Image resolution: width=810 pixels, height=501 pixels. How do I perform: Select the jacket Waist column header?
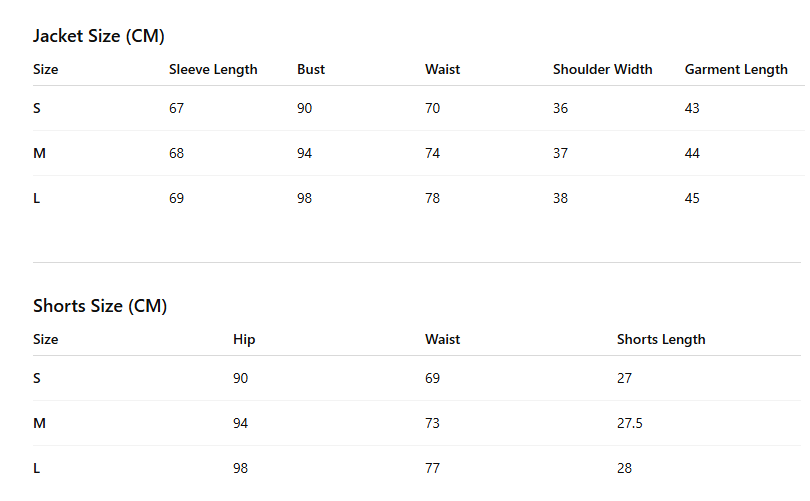coord(442,69)
